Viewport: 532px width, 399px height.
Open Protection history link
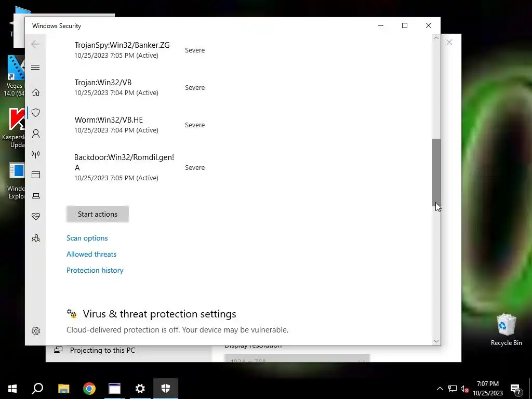click(x=95, y=270)
